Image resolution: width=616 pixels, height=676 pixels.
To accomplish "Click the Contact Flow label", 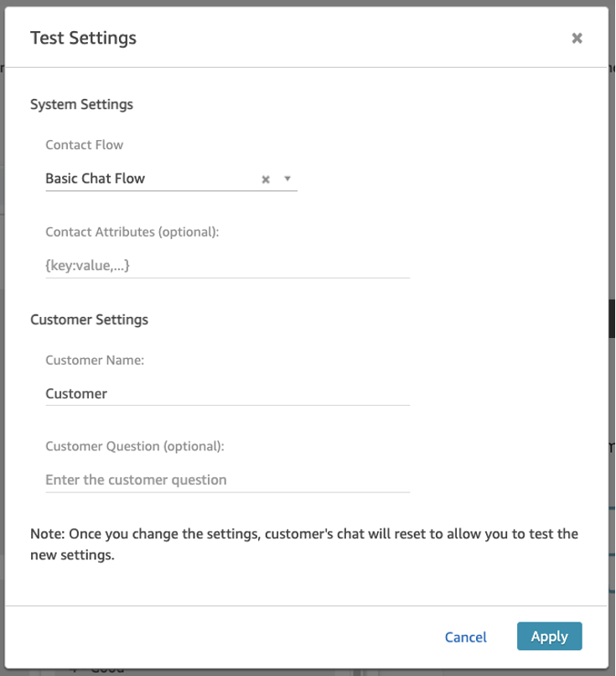I will click(84, 145).
